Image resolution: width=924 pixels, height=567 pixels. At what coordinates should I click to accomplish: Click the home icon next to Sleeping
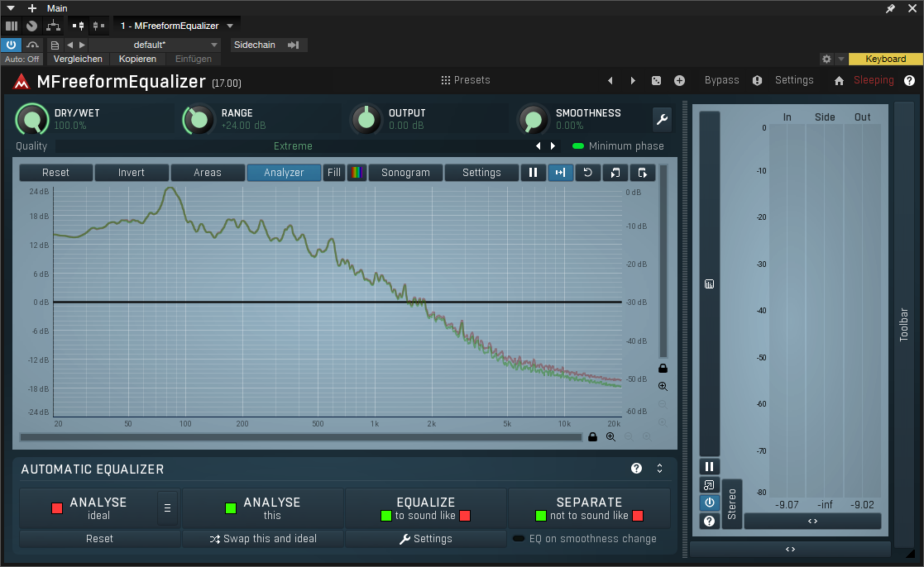(x=839, y=81)
